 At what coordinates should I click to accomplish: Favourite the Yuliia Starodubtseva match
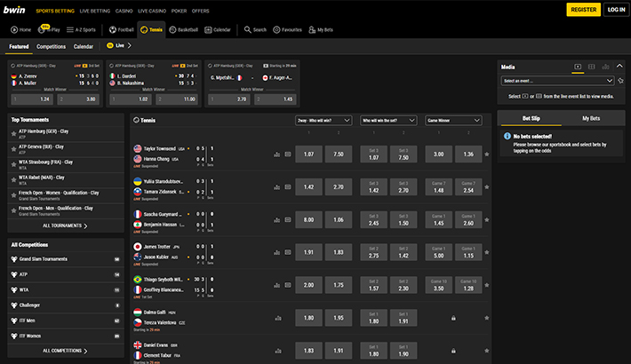pos(486,187)
